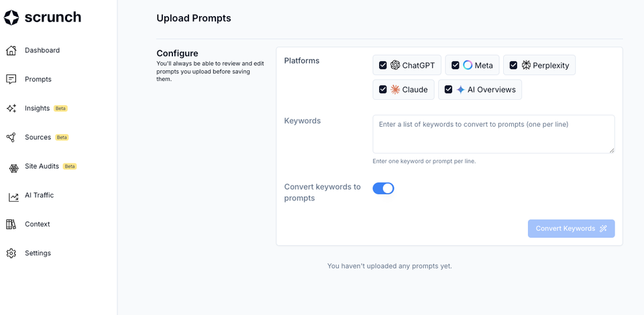Select the AI Traffic chart icon

[x=13, y=197]
